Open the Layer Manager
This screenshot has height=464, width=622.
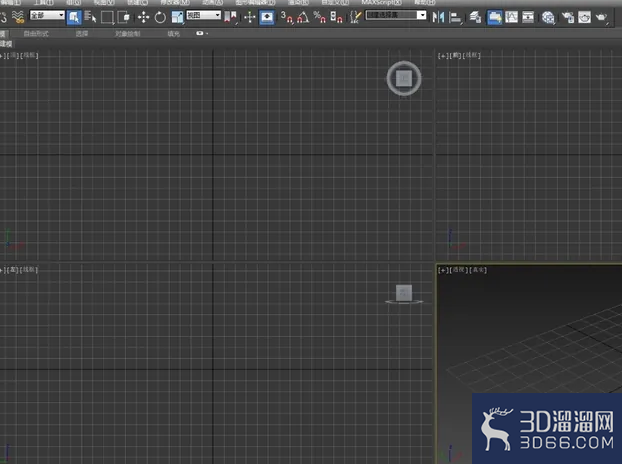pos(476,17)
